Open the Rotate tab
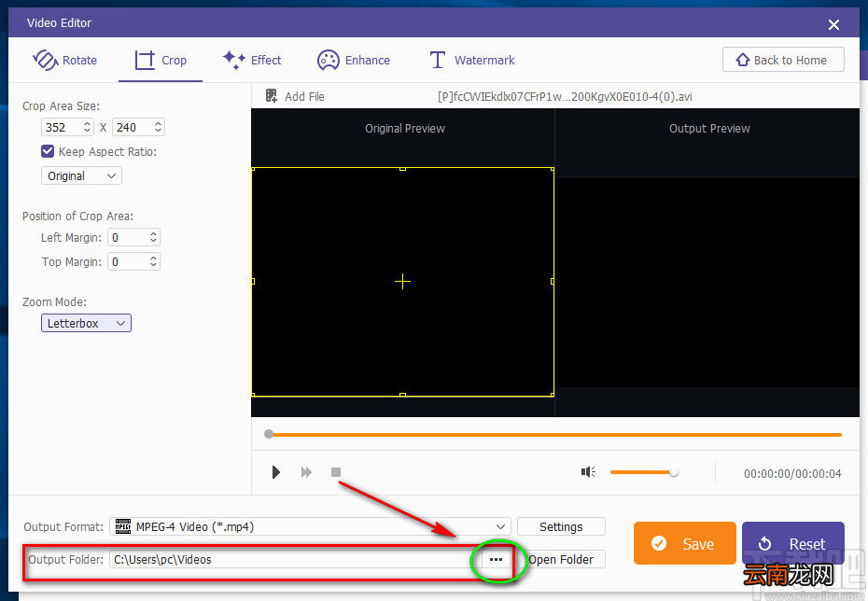 [64, 60]
